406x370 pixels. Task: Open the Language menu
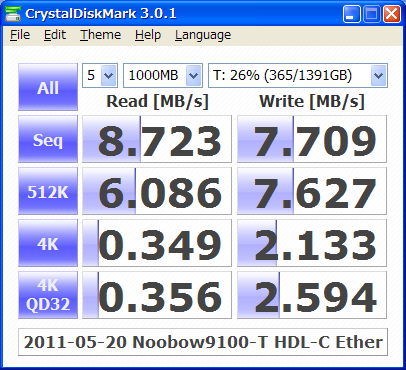click(203, 35)
